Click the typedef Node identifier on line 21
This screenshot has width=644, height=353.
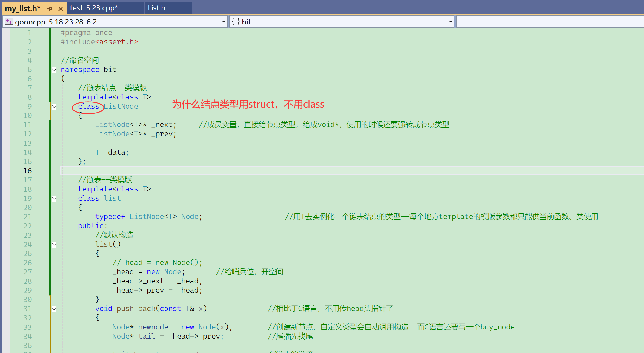click(x=190, y=217)
